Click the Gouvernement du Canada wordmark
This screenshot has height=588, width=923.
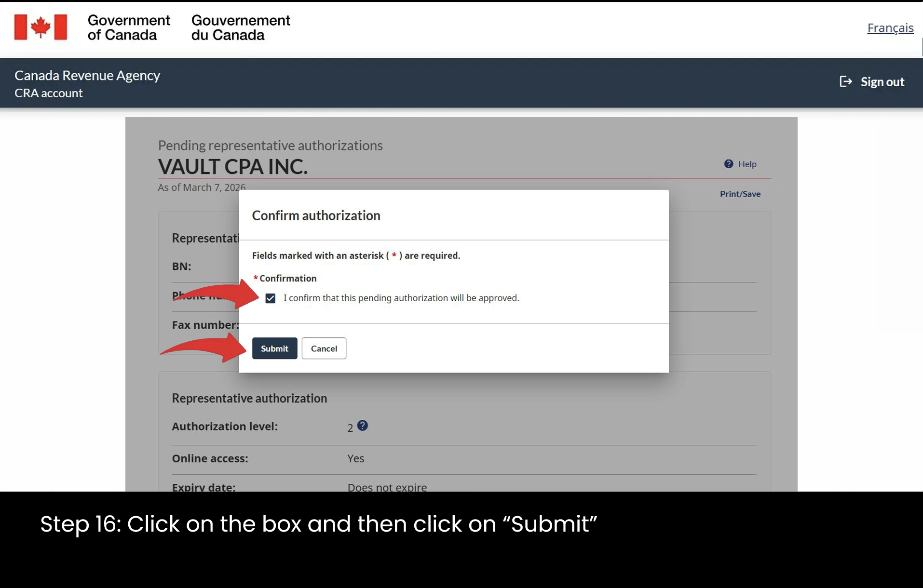241,27
